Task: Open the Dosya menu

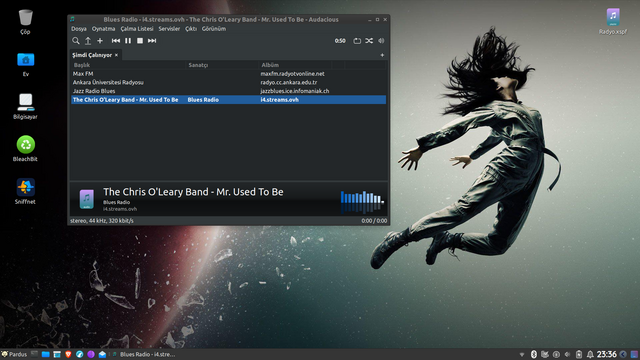Action: coord(79,29)
